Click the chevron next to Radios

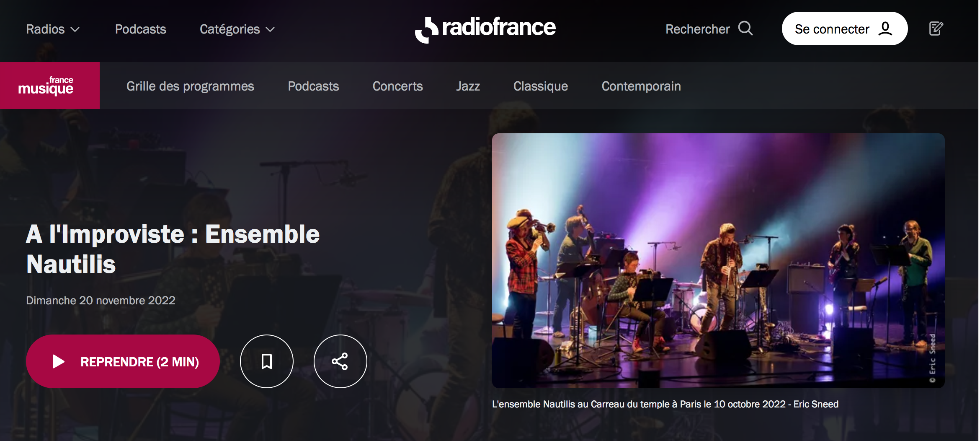75,29
